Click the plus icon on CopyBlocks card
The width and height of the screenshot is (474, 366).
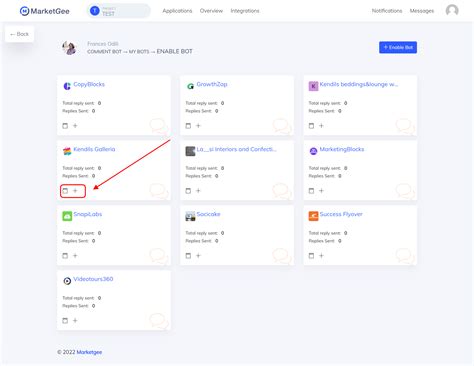tap(75, 126)
